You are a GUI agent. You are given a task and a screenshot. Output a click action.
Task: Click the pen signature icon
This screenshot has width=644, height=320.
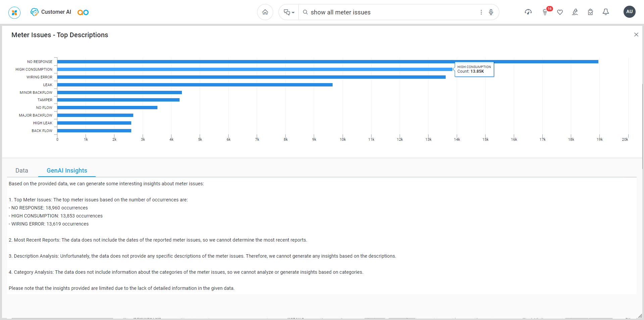(x=575, y=12)
